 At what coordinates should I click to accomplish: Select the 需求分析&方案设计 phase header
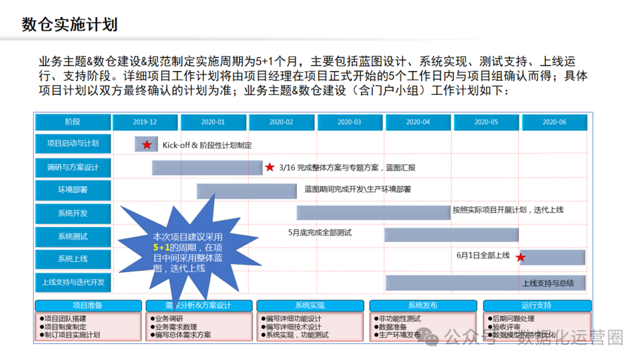[x=199, y=306]
